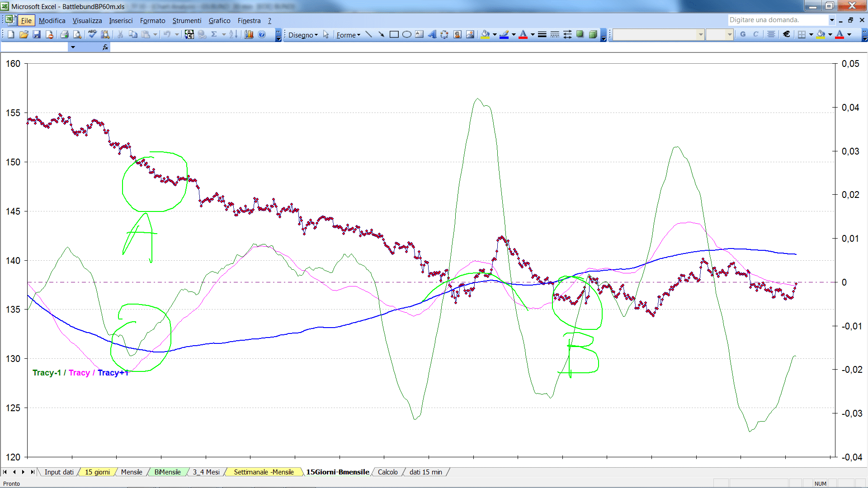Screen dimensions: 868x488
Task: Open the Strumenti menu
Action: 187,20
